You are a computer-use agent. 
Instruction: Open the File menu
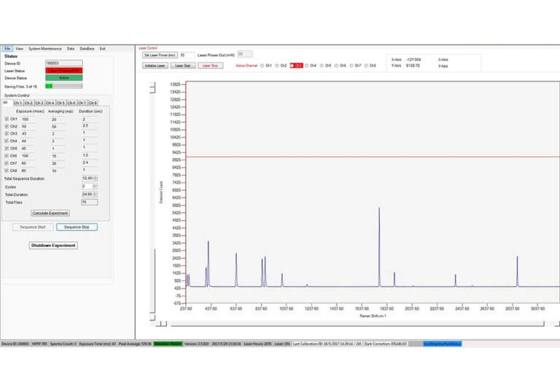click(x=7, y=49)
